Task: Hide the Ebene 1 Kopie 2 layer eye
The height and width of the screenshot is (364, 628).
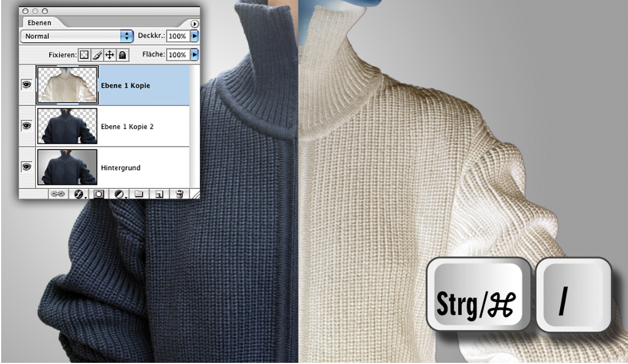Action: coord(26,126)
